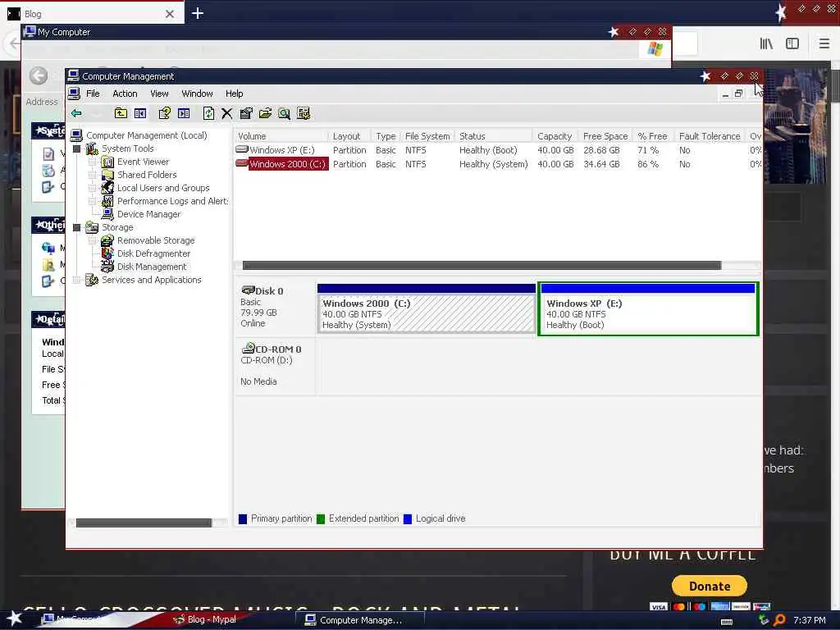Click the CD-ROM 0 drive icon

[x=248, y=349]
